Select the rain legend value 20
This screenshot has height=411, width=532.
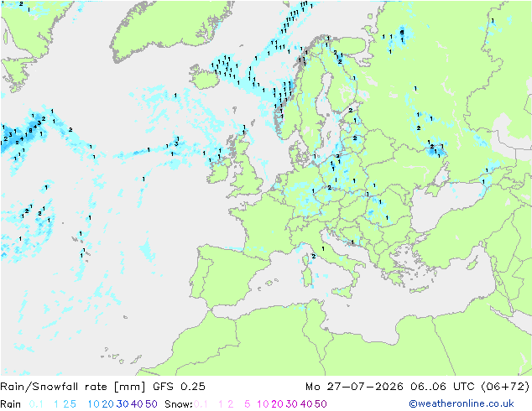point(108,404)
